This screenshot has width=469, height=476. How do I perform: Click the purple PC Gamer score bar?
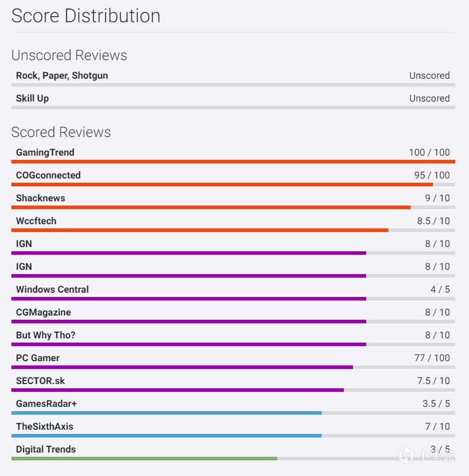[x=182, y=367]
